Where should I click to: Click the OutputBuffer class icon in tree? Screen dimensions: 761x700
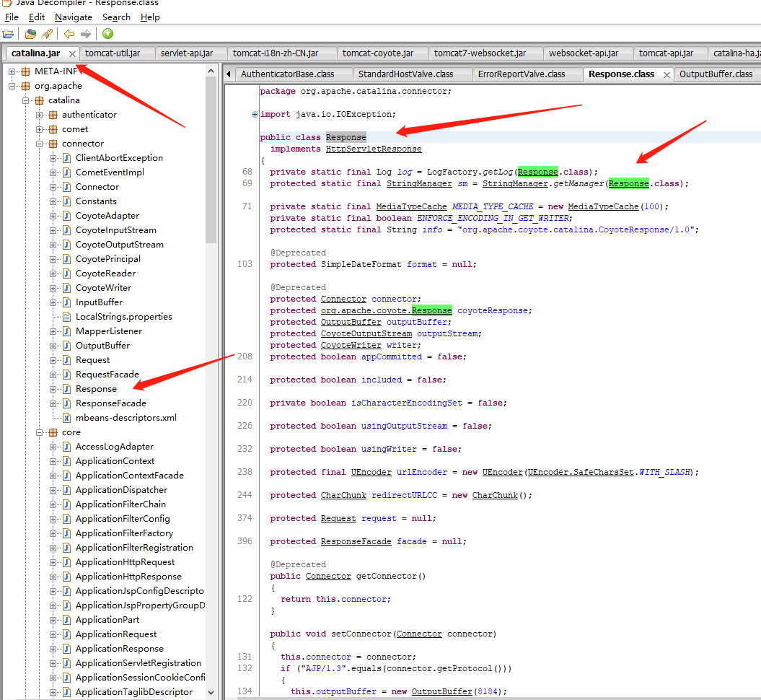[67, 346]
